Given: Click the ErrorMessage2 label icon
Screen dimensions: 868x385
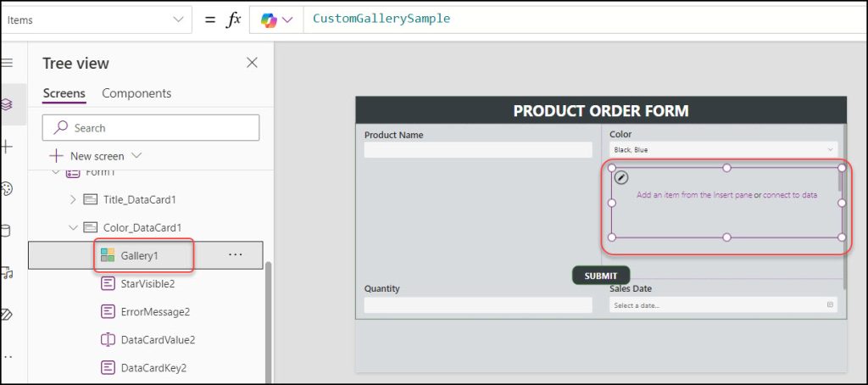Looking at the screenshot, I should 108,312.
